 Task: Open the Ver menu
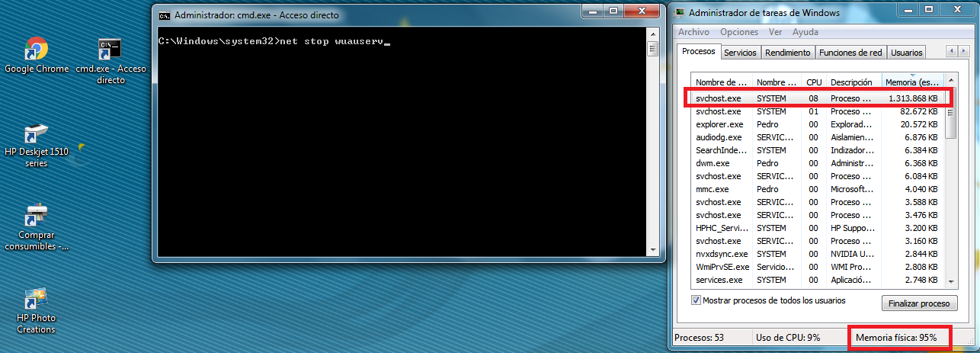[776, 32]
